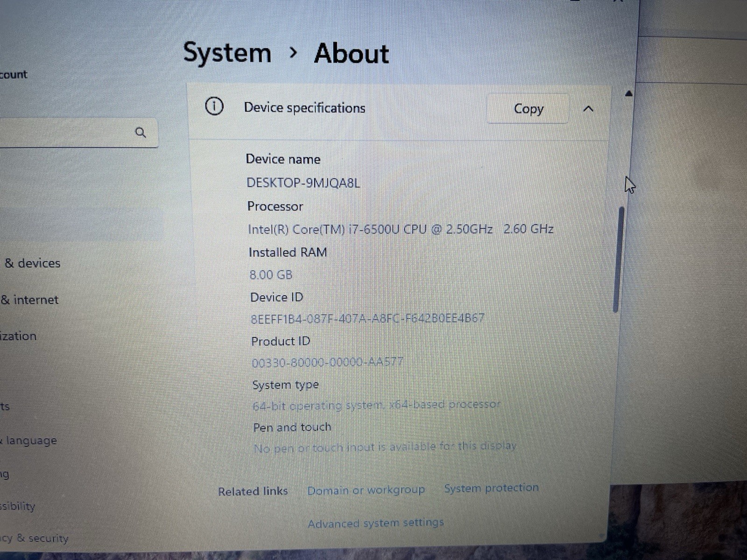This screenshot has width=747, height=560.
Task: Click the info icon beside Device specifications
Action: [214, 106]
